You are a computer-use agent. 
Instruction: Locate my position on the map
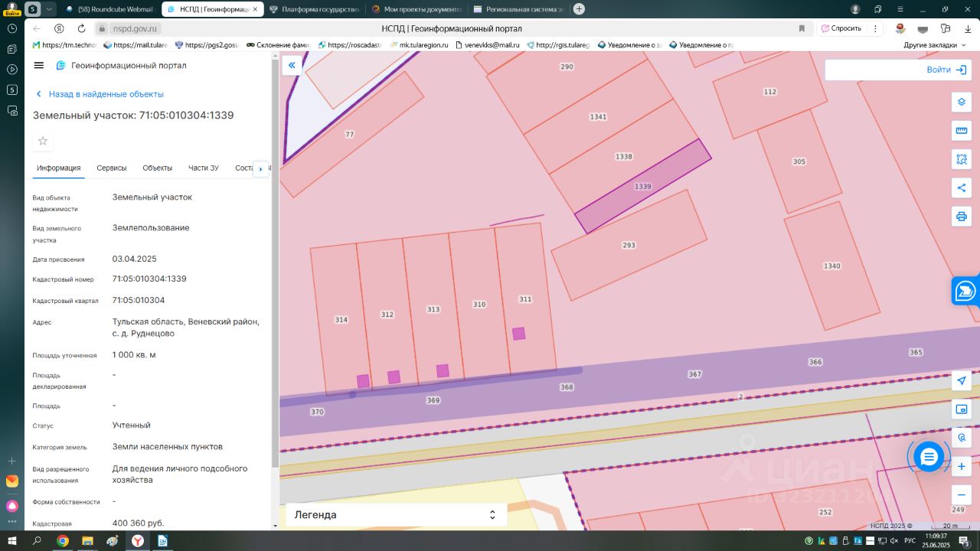(x=962, y=381)
